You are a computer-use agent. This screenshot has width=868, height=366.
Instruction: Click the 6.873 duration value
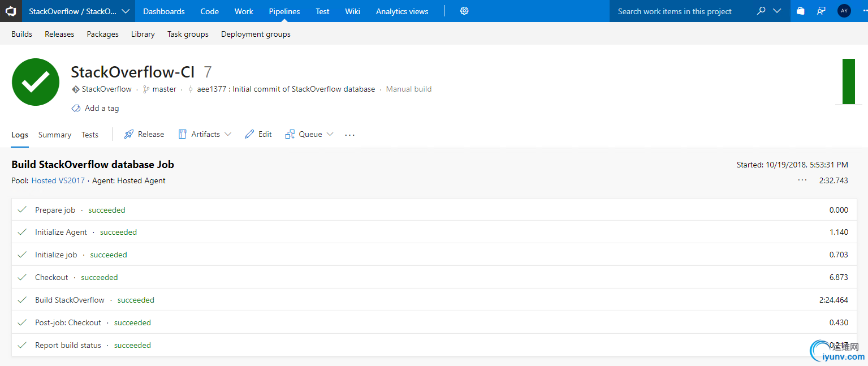[839, 278]
